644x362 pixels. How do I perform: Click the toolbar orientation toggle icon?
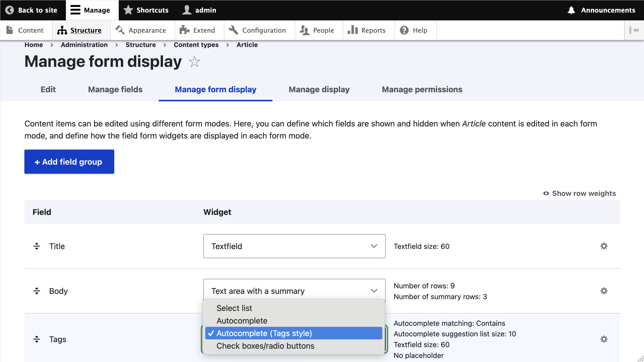pyautogui.click(x=634, y=30)
